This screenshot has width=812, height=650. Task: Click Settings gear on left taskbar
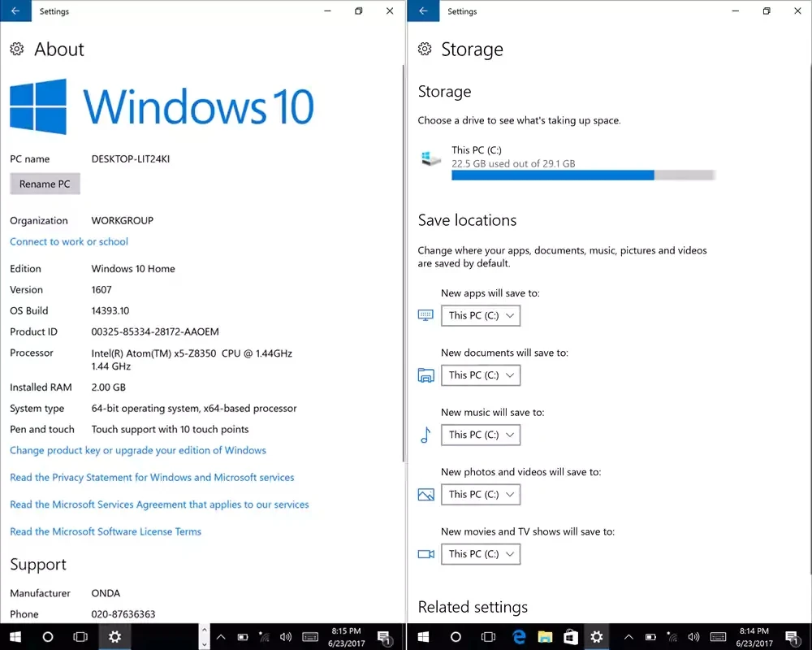114,636
